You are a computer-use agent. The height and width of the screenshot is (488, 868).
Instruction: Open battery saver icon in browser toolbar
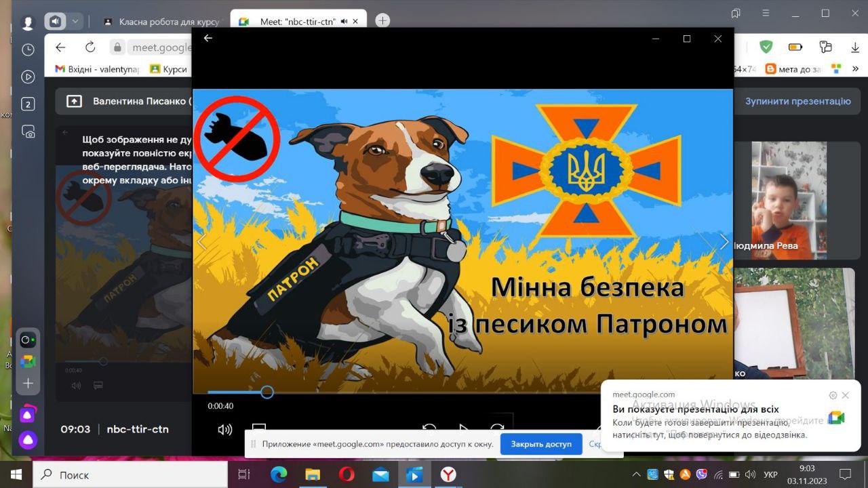coord(795,47)
